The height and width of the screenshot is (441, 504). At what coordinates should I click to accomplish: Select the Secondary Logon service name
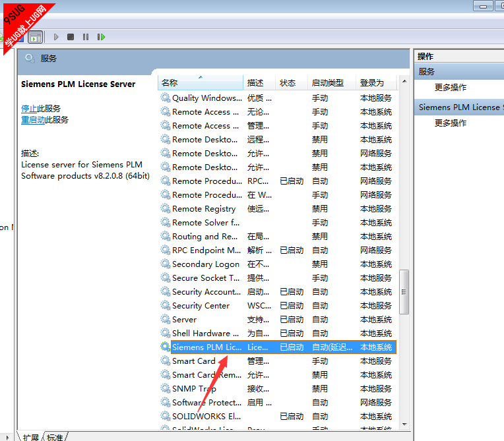click(206, 264)
